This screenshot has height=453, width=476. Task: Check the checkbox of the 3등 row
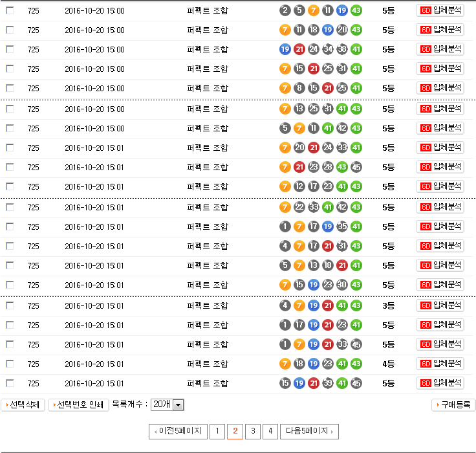[10, 305]
